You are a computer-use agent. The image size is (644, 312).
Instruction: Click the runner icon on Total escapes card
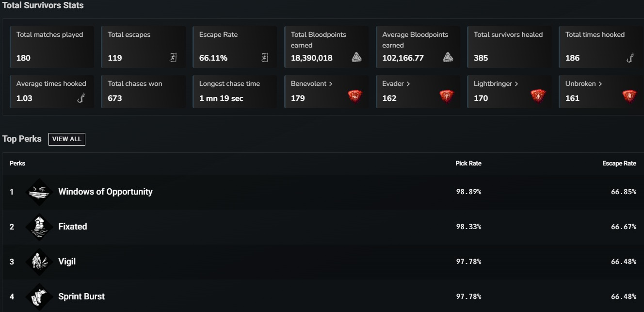pos(173,57)
